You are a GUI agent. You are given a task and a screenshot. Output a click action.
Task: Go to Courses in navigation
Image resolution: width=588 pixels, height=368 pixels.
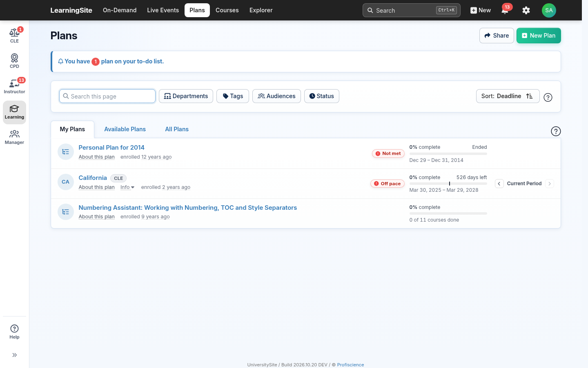(227, 10)
